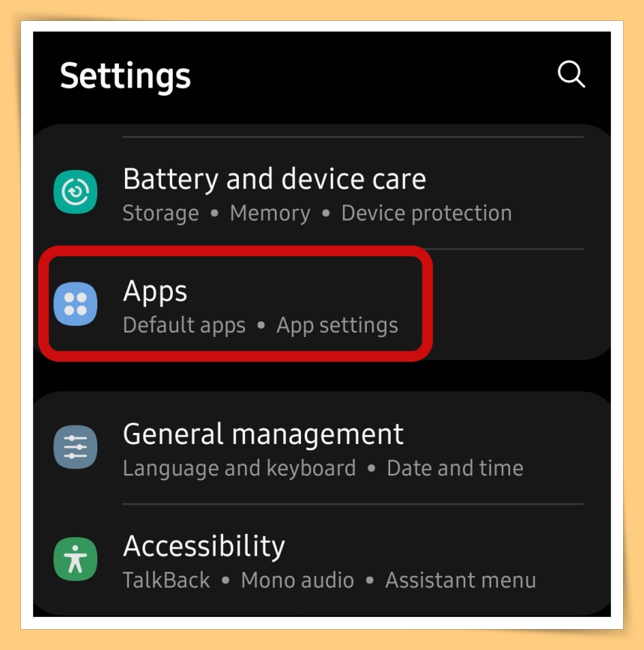Select the App settings subtitle text
Image resolution: width=644 pixels, height=650 pixels.
click(x=337, y=326)
